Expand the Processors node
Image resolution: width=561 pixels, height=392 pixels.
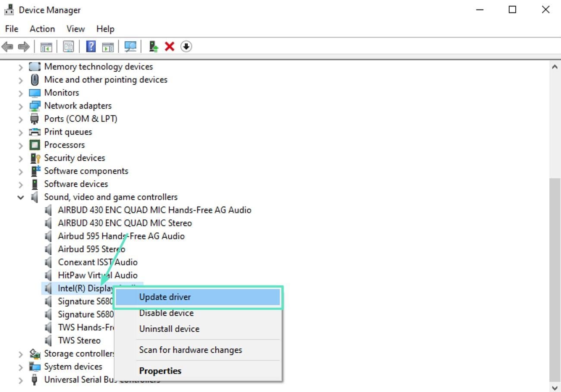[x=20, y=145]
